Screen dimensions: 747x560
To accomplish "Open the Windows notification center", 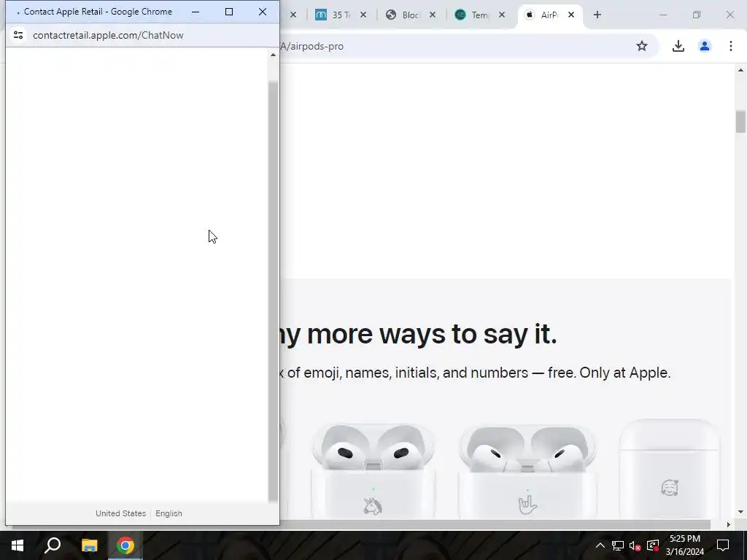I will tap(723, 545).
